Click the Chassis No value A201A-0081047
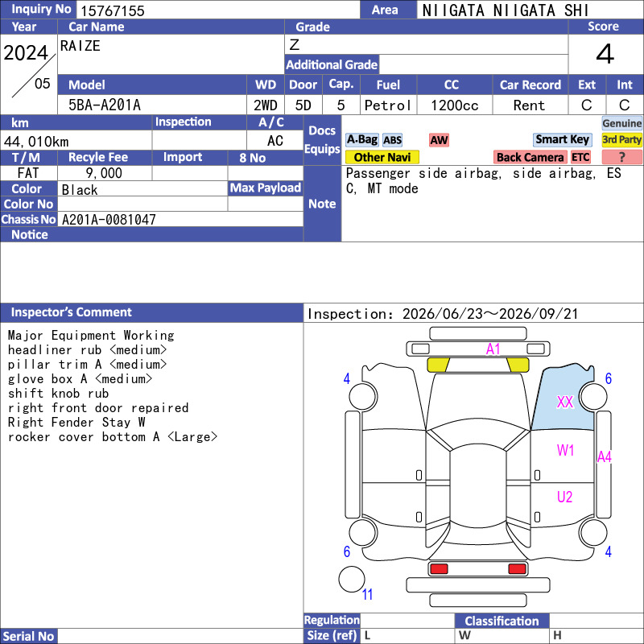Image resolution: width=644 pixels, height=644 pixels. point(109,220)
